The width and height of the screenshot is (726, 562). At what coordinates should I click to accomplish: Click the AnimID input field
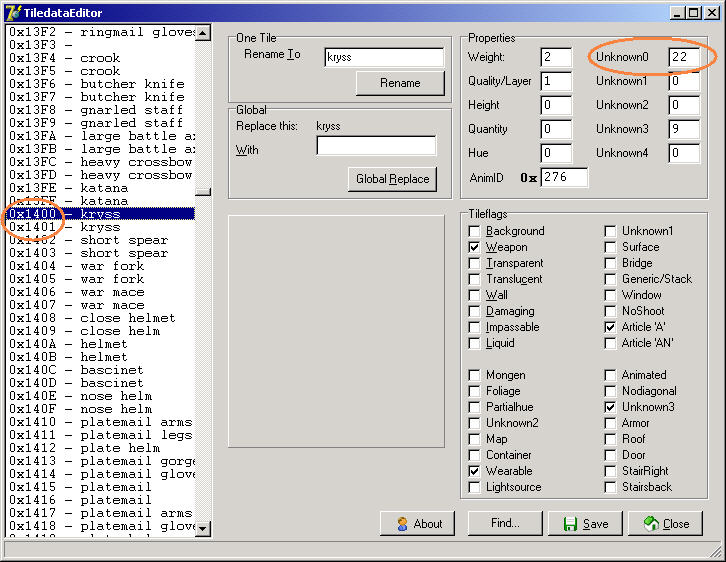[x=563, y=177]
